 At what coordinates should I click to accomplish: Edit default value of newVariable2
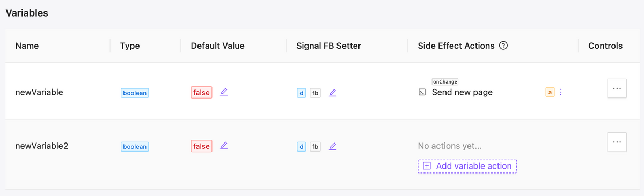tap(224, 146)
